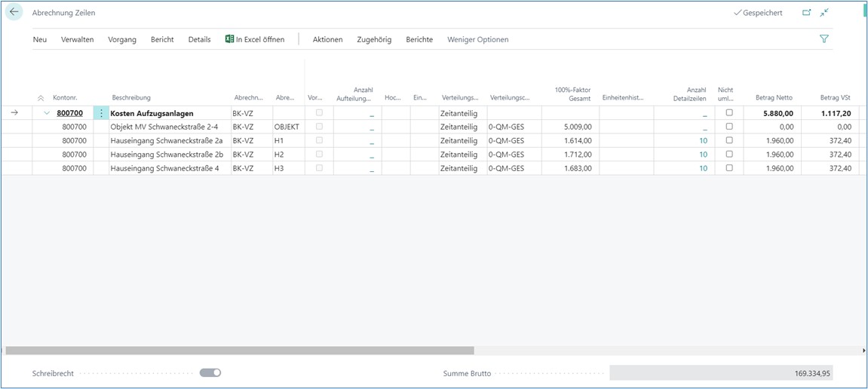The width and height of the screenshot is (868, 389).
Task: Click the pop-out window icon
Action: pos(806,13)
